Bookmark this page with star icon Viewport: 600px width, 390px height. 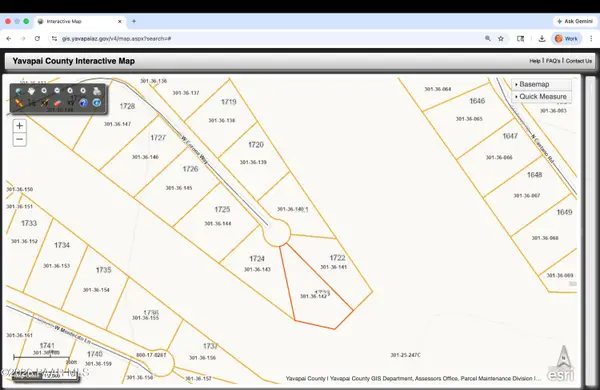pyautogui.click(x=501, y=39)
